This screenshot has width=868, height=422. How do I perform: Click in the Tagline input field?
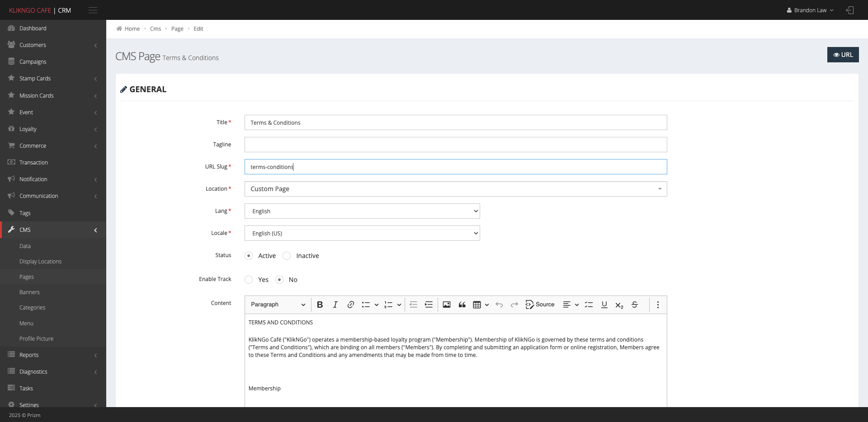point(456,145)
